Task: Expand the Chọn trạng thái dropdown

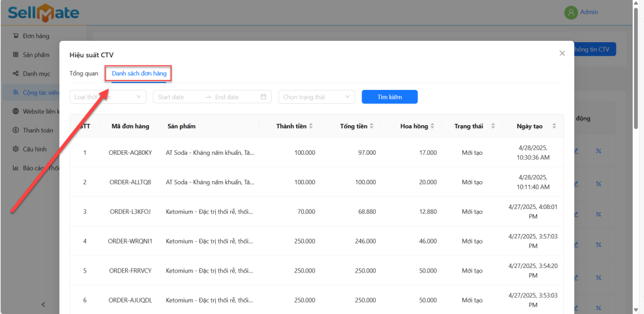Action: pyautogui.click(x=316, y=97)
